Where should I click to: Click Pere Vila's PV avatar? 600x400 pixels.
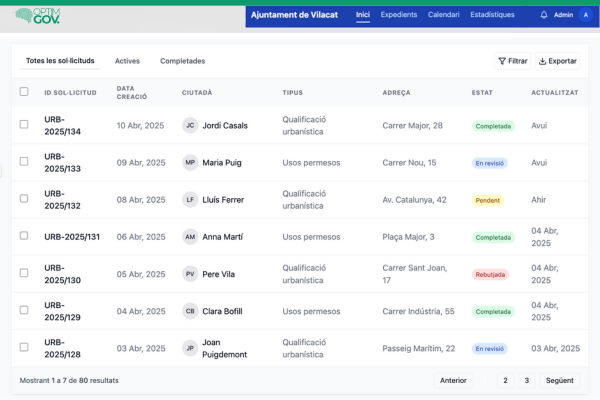click(x=190, y=274)
